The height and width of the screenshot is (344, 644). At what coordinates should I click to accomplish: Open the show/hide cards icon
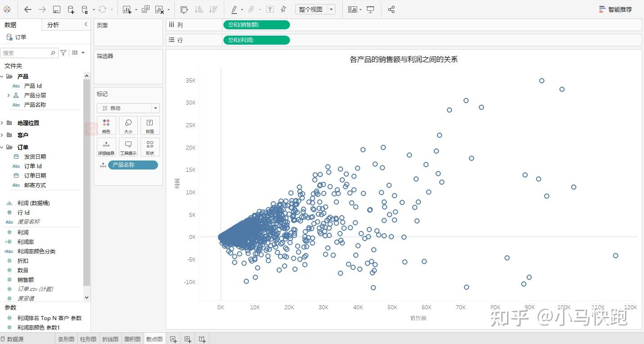[x=353, y=9]
